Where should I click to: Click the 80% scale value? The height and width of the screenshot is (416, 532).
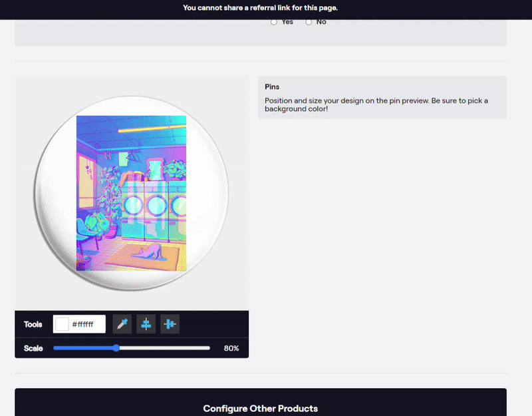click(231, 348)
